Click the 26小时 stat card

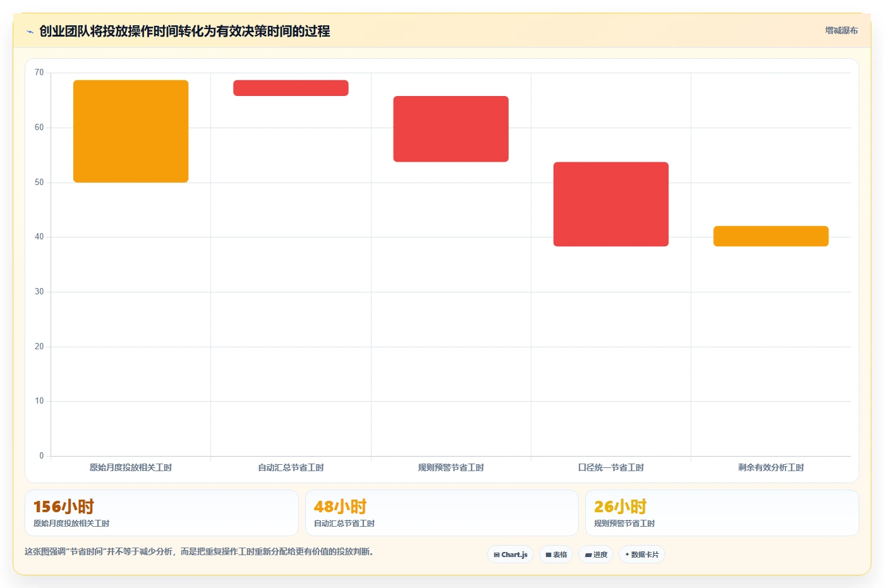[722, 513]
